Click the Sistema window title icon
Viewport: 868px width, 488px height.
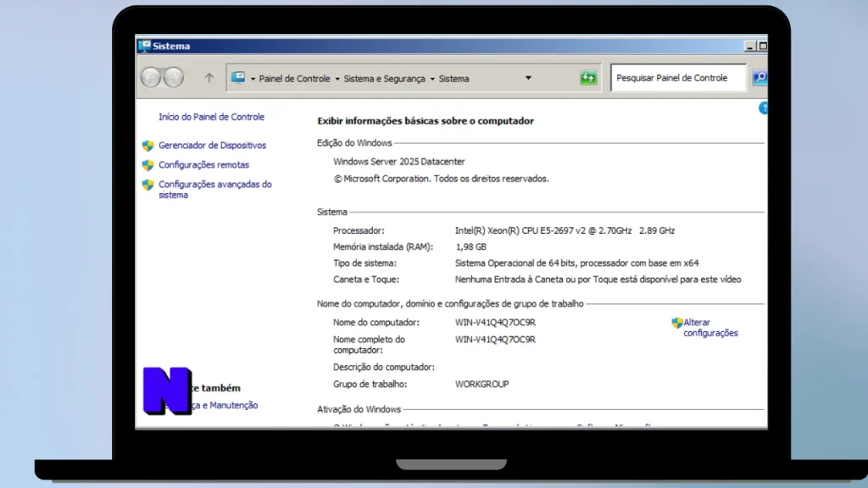[x=145, y=46]
